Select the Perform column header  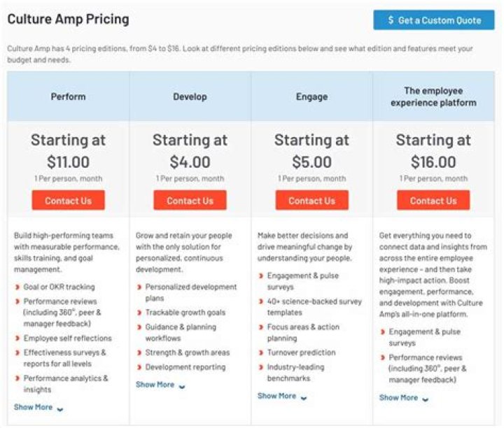pyautogui.click(x=68, y=97)
